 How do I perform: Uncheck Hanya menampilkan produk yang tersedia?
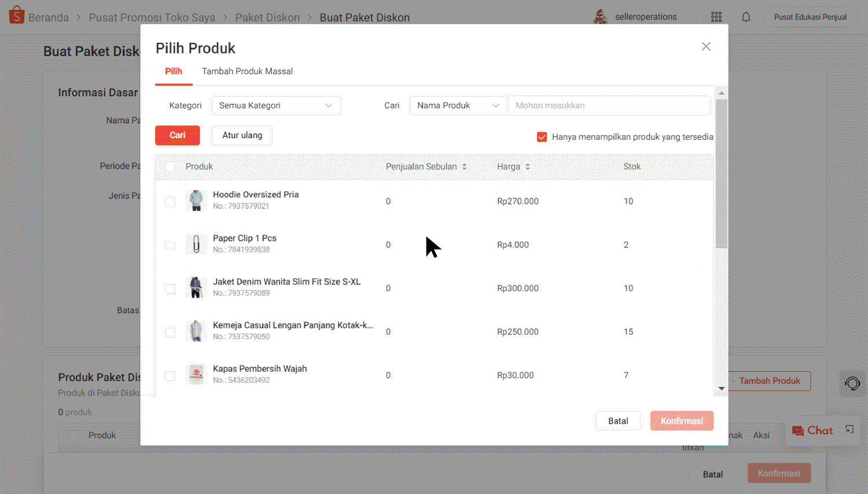(x=542, y=137)
